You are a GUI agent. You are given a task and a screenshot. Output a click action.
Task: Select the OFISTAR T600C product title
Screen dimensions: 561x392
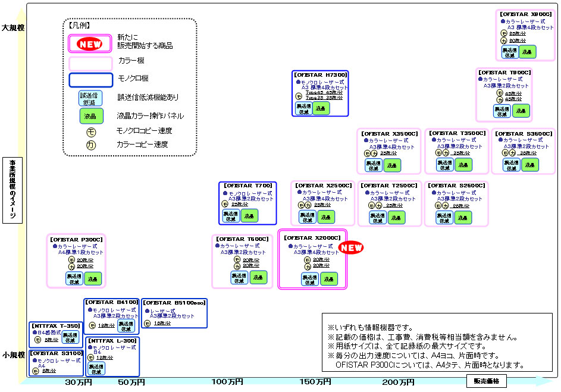click(x=242, y=239)
